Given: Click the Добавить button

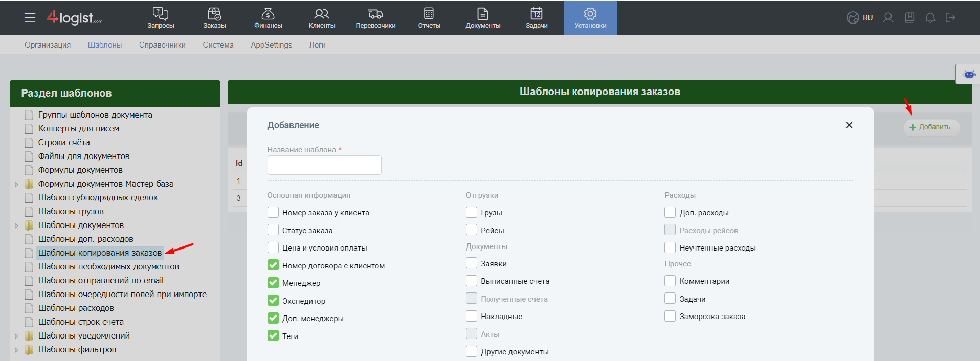Looking at the screenshot, I should pyautogui.click(x=930, y=127).
